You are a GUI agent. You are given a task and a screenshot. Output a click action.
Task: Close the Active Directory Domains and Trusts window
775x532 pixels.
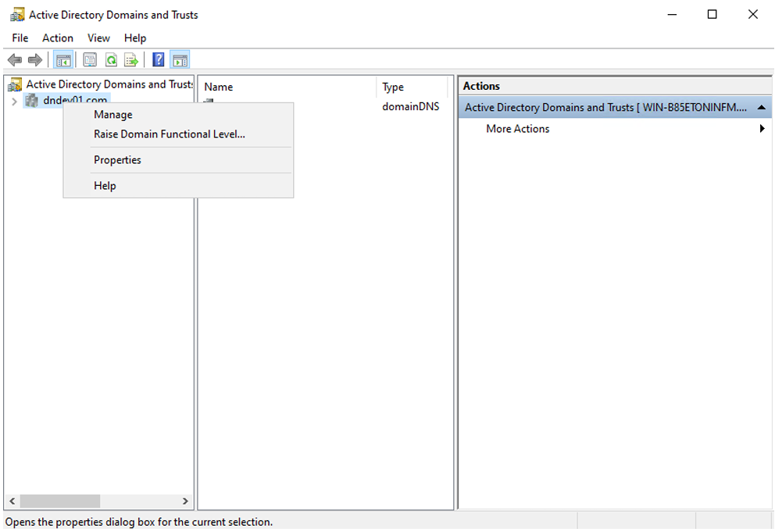point(753,14)
